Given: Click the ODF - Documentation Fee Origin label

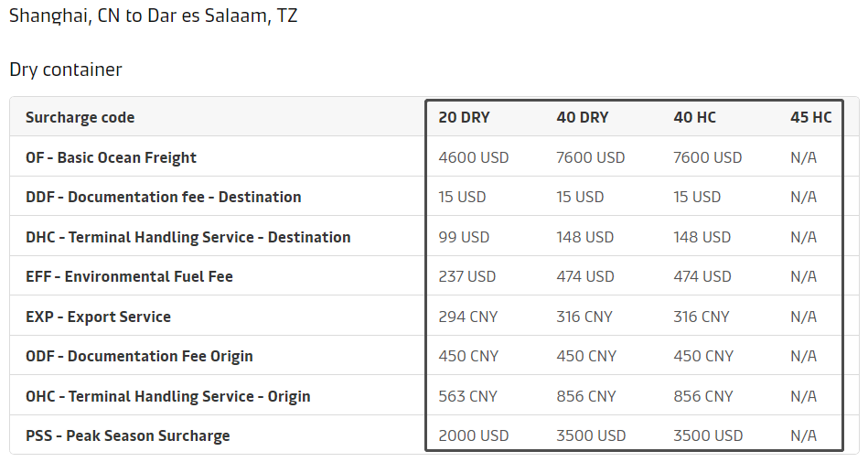Looking at the screenshot, I should coord(139,356).
